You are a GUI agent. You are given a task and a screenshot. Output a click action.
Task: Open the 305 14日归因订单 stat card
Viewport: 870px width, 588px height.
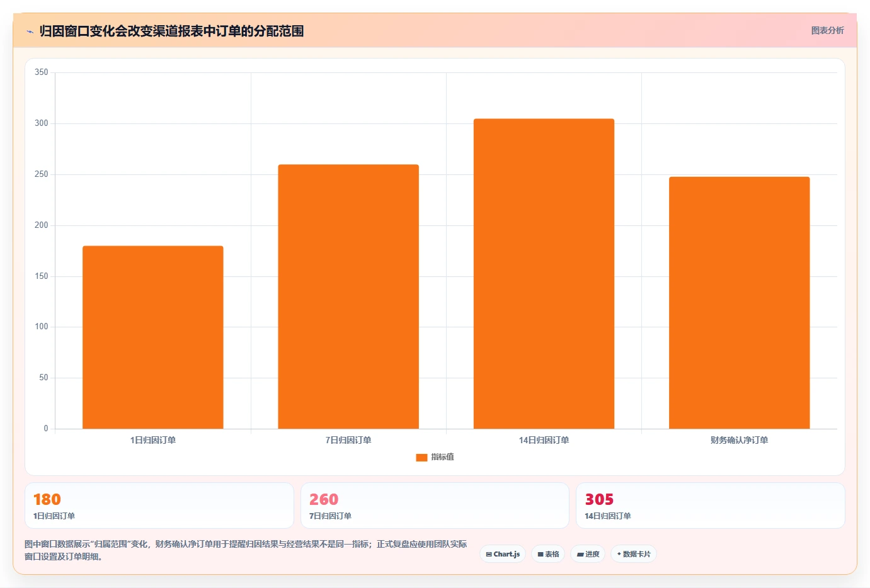pyautogui.click(x=711, y=506)
